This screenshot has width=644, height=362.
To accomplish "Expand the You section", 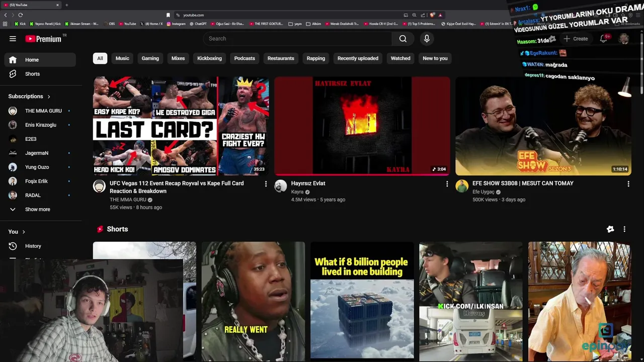I will click(17, 232).
